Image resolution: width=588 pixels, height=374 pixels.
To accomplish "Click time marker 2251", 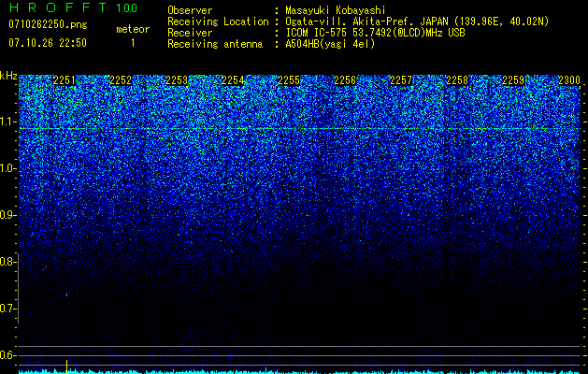I will click(65, 80).
